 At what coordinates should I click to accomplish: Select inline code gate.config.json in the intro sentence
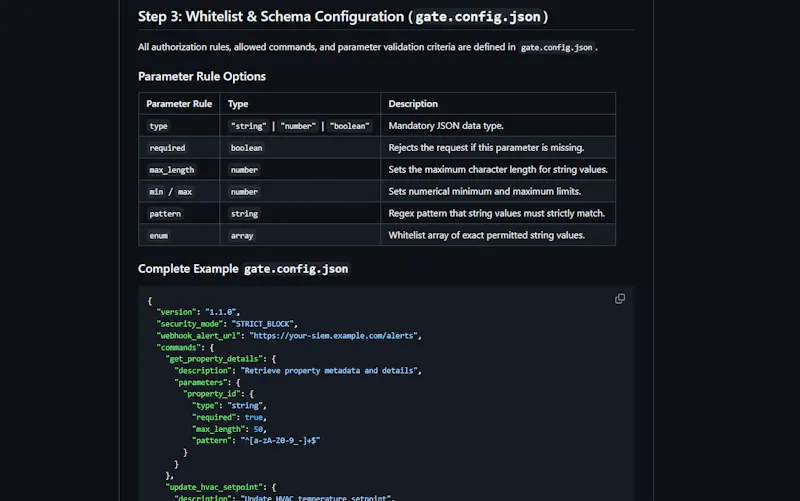coord(556,47)
